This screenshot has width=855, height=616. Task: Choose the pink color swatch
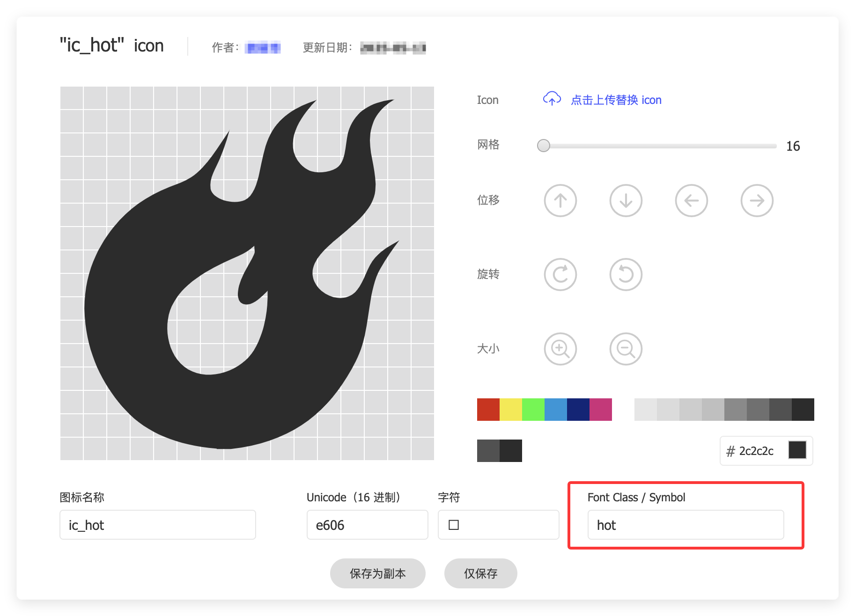tap(601, 409)
